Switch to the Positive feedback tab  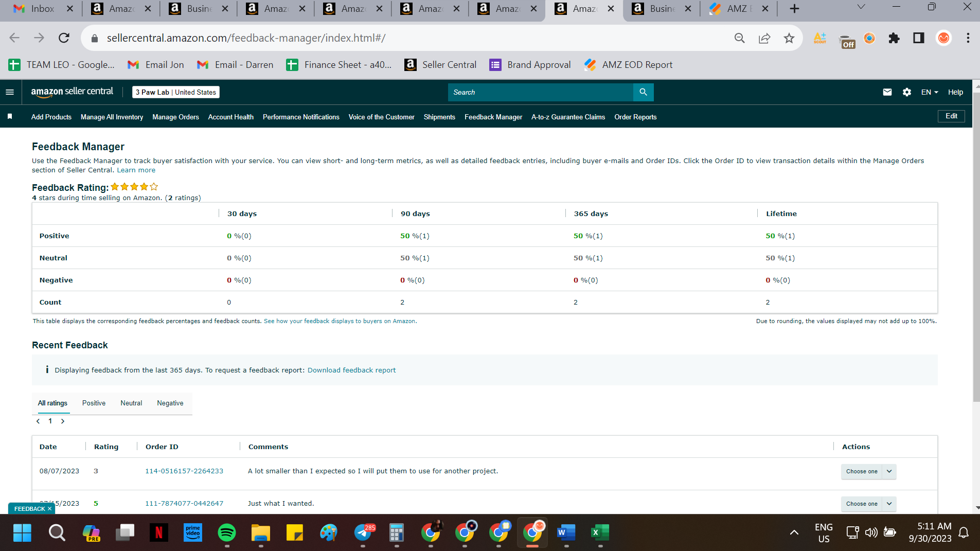(x=94, y=403)
